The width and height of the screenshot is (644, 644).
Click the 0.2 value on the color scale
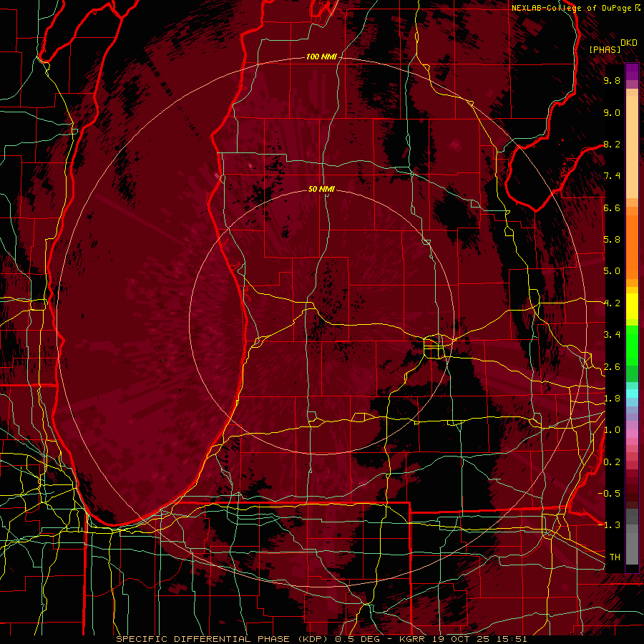[x=612, y=462]
